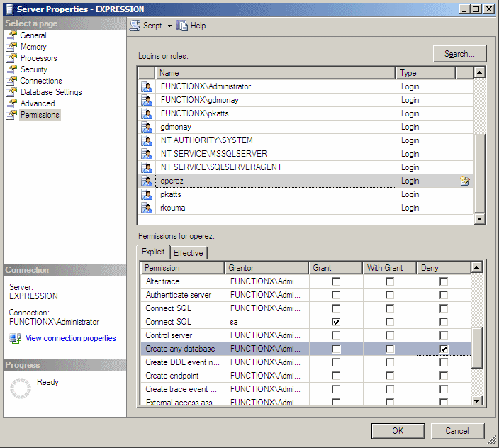The height and width of the screenshot is (448, 499).
Task: Click the server icon in title bar
Action: pyautogui.click(x=9, y=9)
